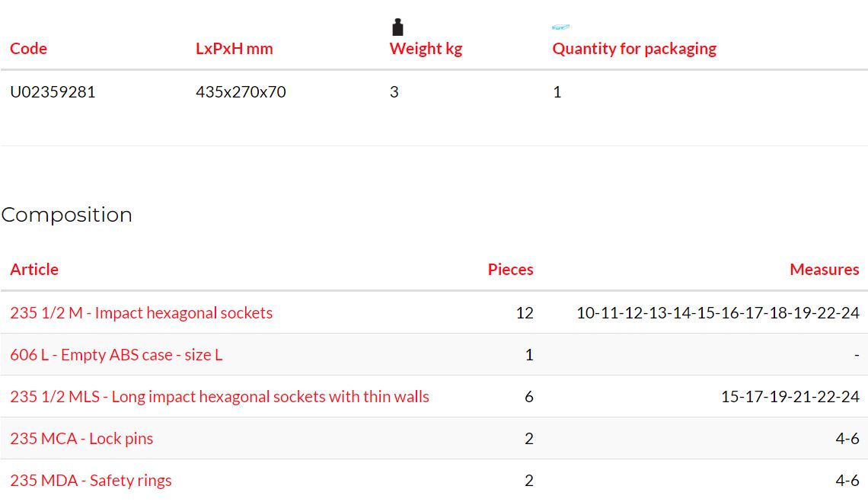The width and height of the screenshot is (868, 502).
Task: Click the Quantity for packaging header
Action: (x=634, y=48)
